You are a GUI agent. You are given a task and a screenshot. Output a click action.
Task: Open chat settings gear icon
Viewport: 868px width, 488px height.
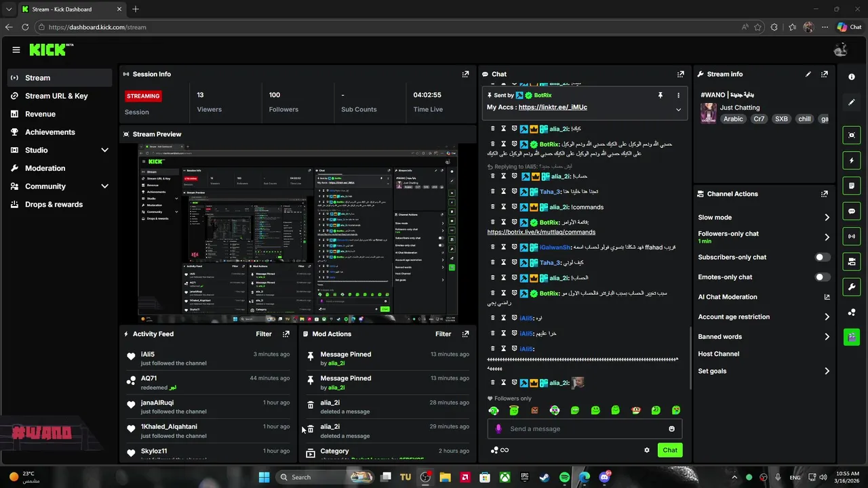647,450
